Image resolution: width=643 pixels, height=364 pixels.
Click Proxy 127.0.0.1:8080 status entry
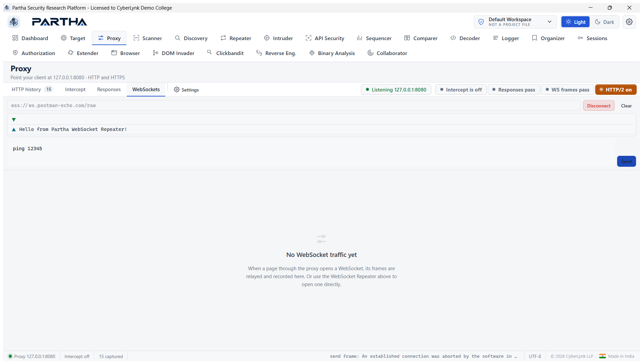point(32,356)
